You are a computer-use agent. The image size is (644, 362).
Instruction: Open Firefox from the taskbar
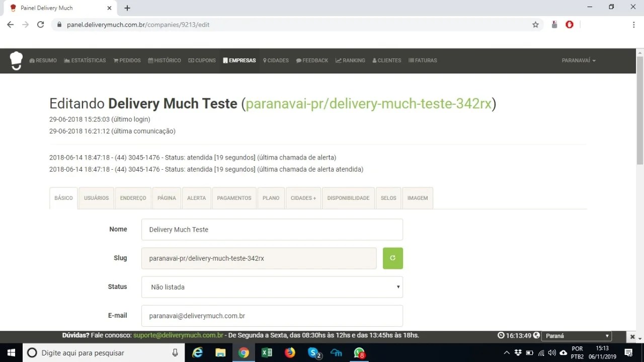[290, 352]
